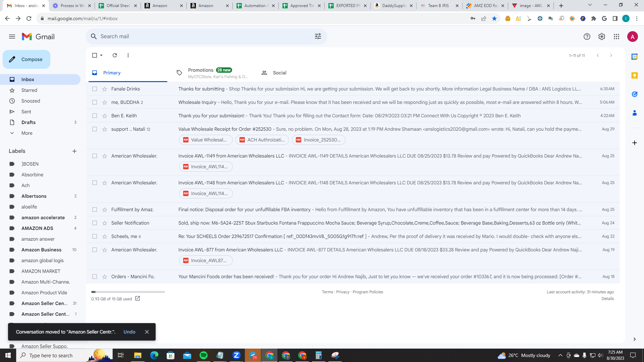The image size is (644, 362).
Task: Show the older page of emails
Action: pyautogui.click(x=611, y=55)
